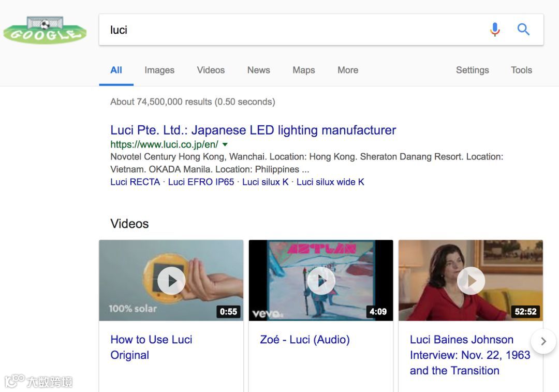Select the All tab
Viewport: 559px width, 392px height.
tap(116, 70)
